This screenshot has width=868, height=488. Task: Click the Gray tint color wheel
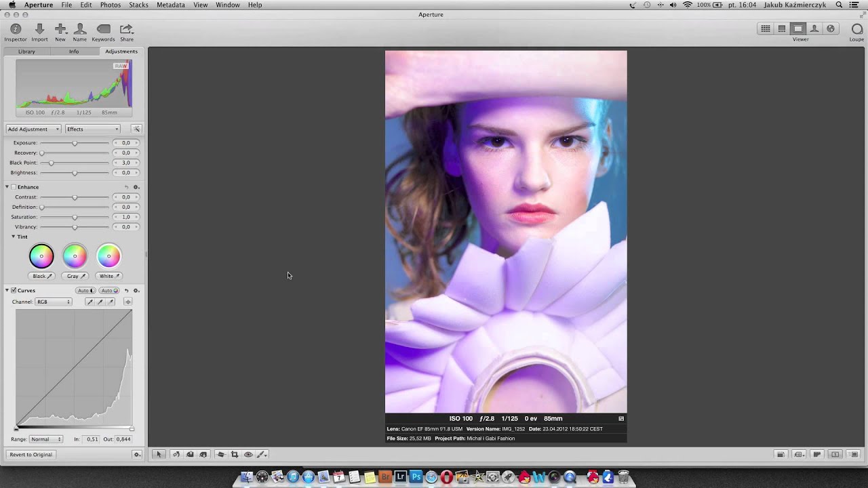(x=75, y=256)
